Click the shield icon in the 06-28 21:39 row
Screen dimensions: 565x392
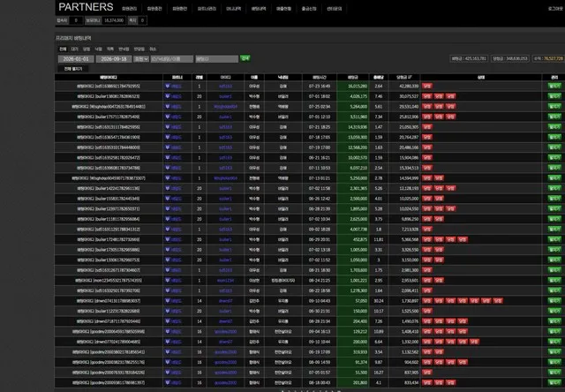pos(168,208)
